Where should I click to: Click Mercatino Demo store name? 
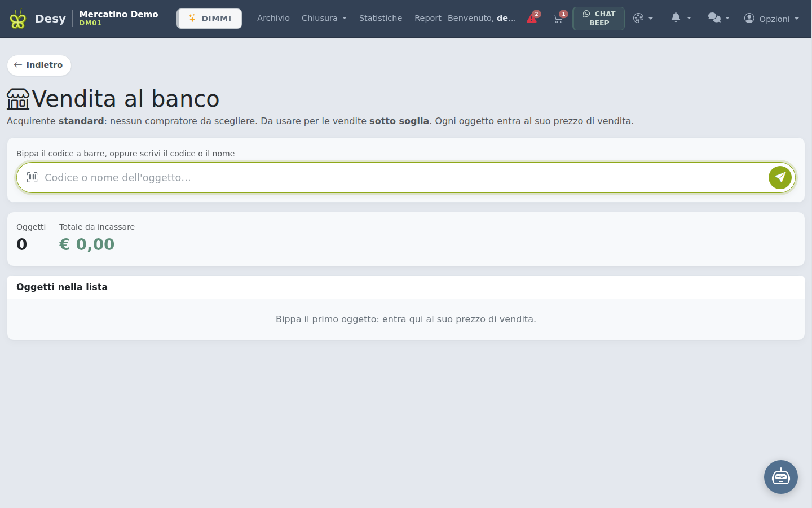[118, 14]
